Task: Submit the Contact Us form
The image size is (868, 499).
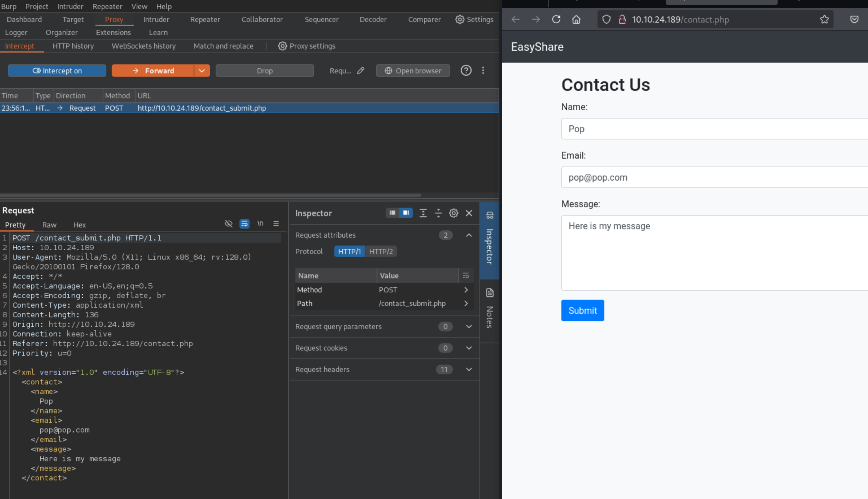Action: [582, 310]
